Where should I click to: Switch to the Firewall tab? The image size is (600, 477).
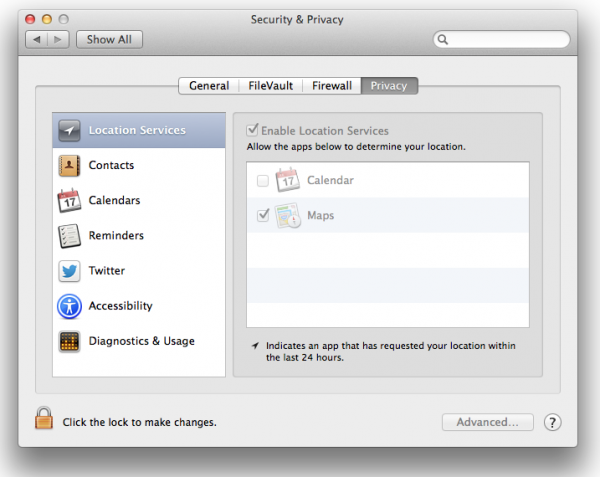point(332,86)
